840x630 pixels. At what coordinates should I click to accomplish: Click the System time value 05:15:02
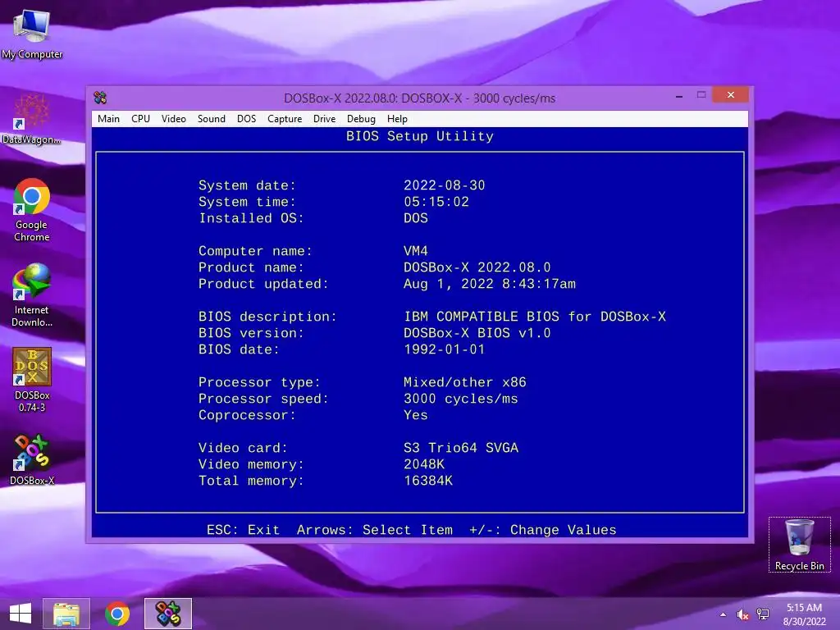pos(436,202)
